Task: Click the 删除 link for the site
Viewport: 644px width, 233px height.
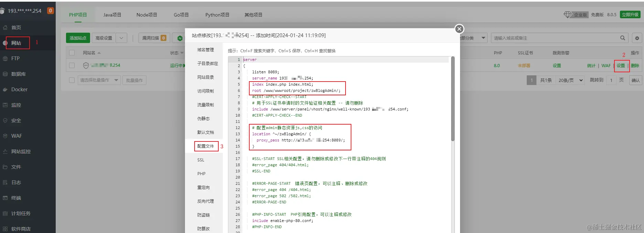Action: click(x=635, y=65)
